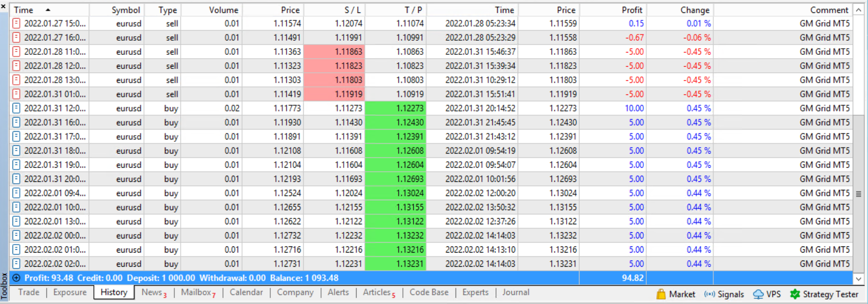Switch to the Experts tab
Screen dimensions: 868x304
coord(475,292)
